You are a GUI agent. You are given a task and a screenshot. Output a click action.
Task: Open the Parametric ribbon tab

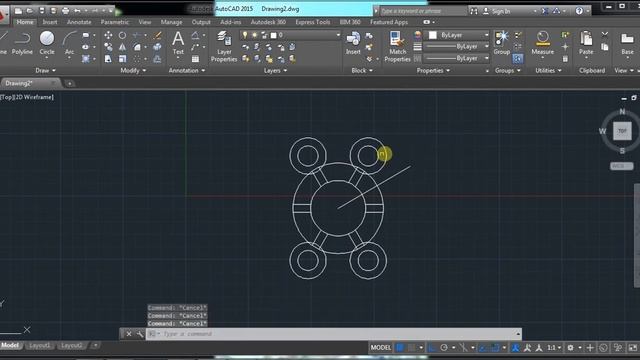(x=115, y=22)
